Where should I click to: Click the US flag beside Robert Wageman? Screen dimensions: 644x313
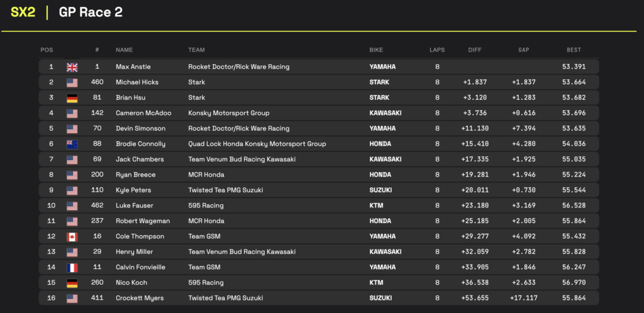(x=72, y=221)
